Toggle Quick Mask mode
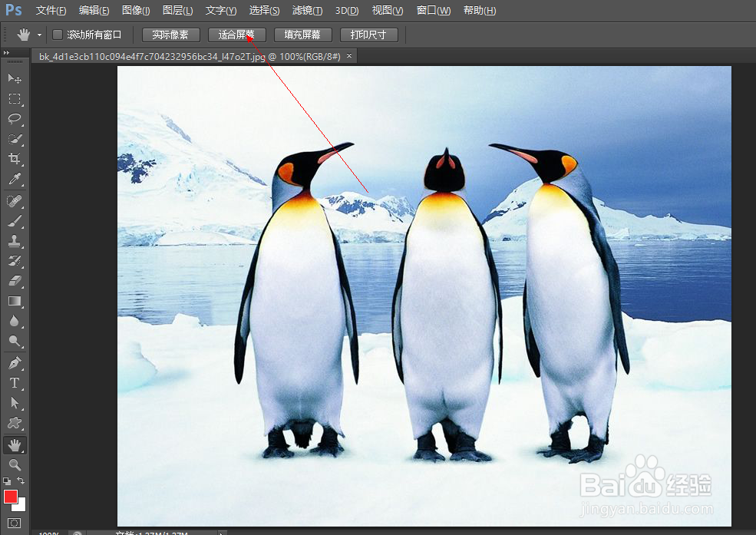 point(15,523)
